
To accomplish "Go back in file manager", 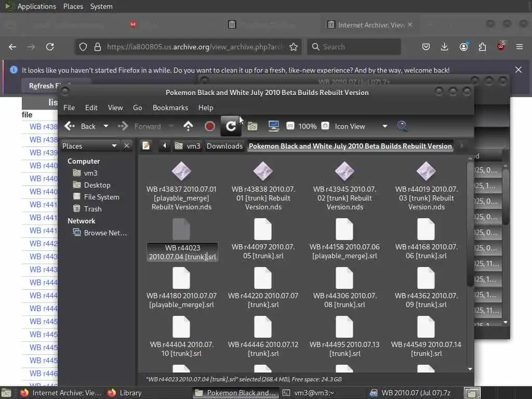I will click(x=79, y=126).
